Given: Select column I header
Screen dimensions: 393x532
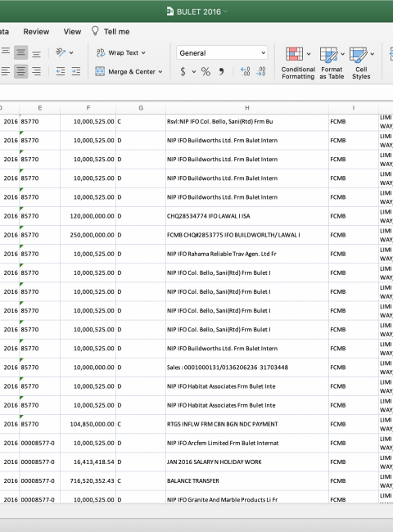Looking at the screenshot, I should 354,108.
